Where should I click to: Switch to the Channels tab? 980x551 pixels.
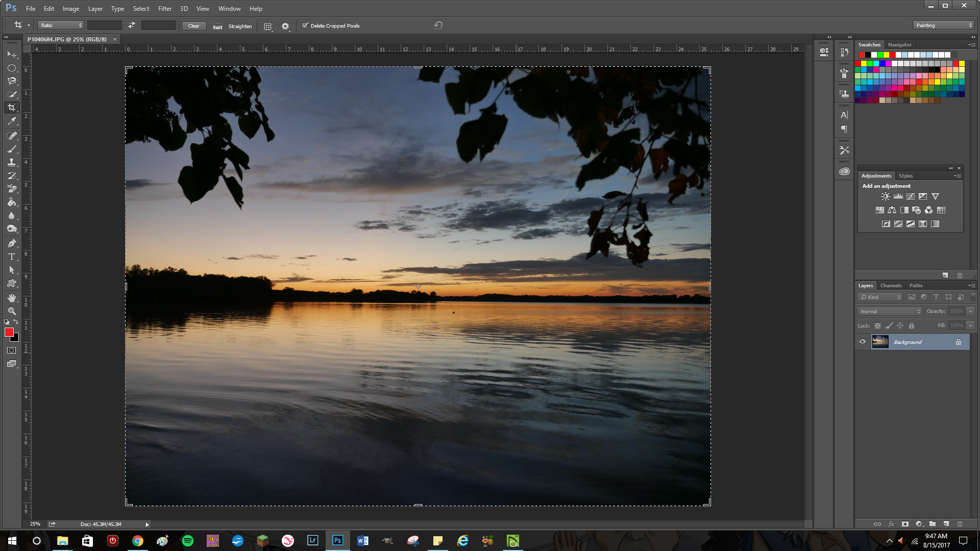click(891, 286)
